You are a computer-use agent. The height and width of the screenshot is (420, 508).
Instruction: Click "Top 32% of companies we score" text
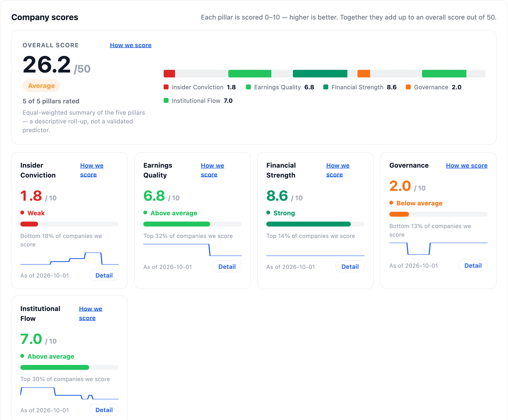[x=188, y=236]
